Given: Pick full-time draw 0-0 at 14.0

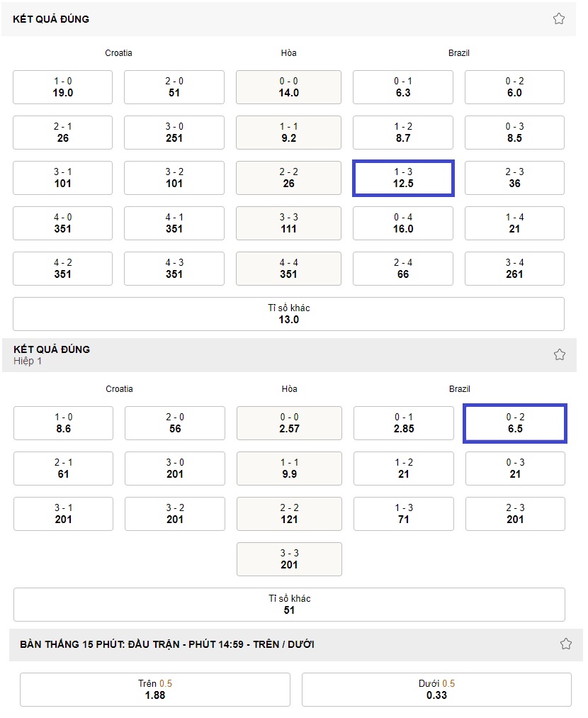Looking at the screenshot, I should click(x=289, y=87).
